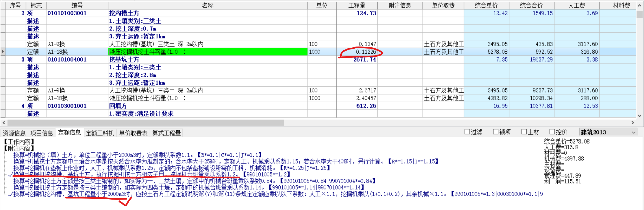This screenshot has height=210, width=644.
Task: Click the 附注信息 column header
Action: [400, 6]
